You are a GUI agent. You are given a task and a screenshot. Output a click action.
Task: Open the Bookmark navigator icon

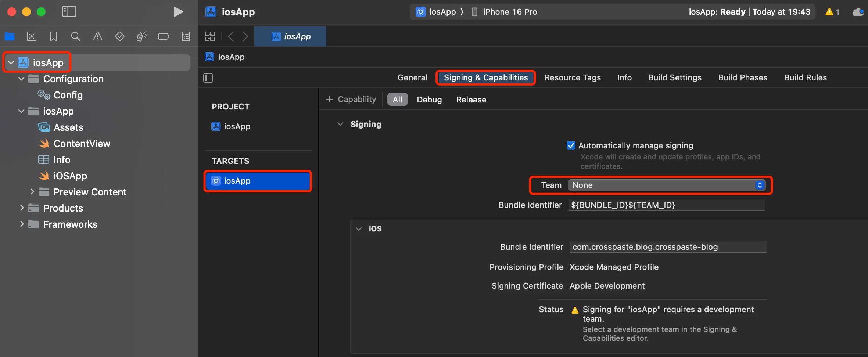[x=54, y=36]
